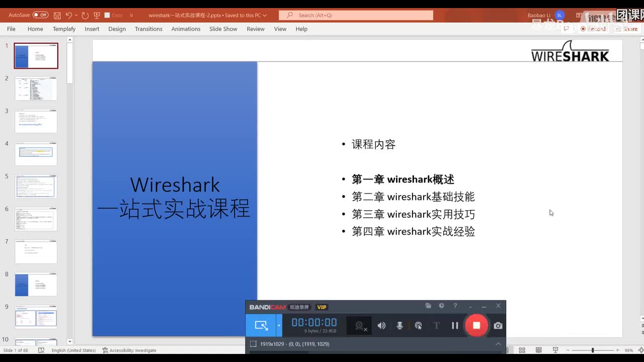Open the Slide Show tab
644x362 pixels.
click(223, 29)
